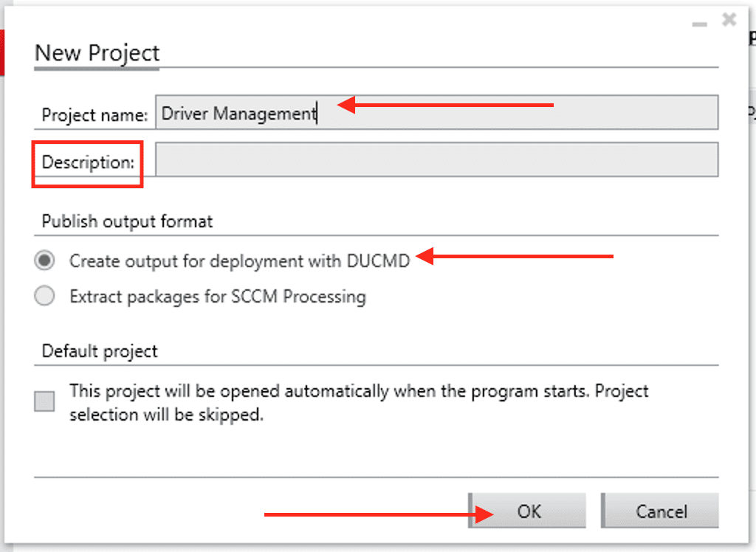Enable the open-automatically default project checkbox
Screen dimensions: 756x552
pyautogui.click(x=45, y=402)
